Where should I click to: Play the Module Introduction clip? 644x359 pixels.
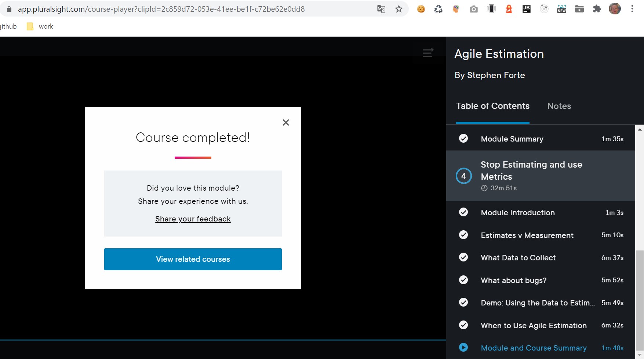pyautogui.click(x=541, y=213)
